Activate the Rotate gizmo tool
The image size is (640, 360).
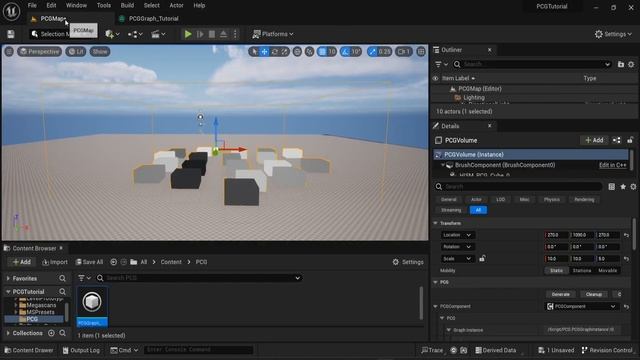(x=275, y=51)
